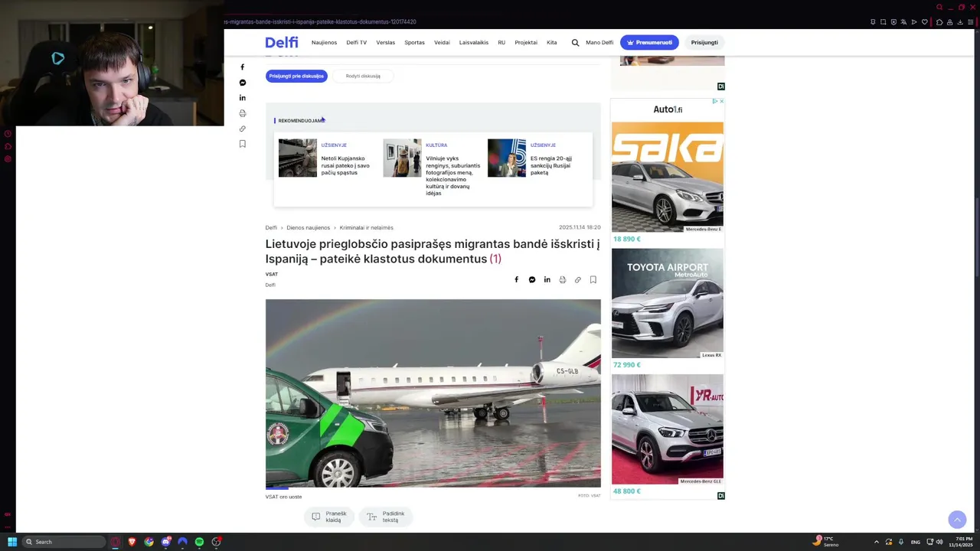The image size is (980, 551).
Task: Open the browser easy setup sliders icon
Action: click(x=971, y=22)
